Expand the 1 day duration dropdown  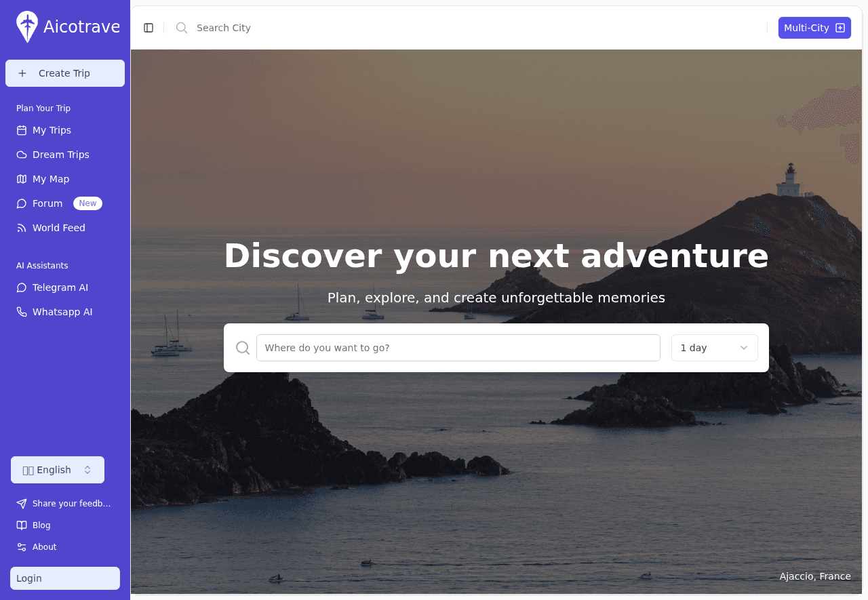715,348
